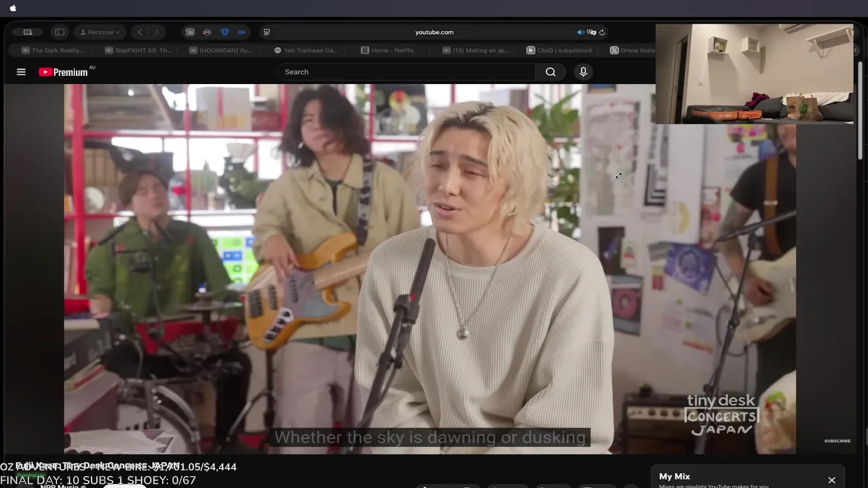The height and width of the screenshot is (488, 868).
Task: Switch to SlapFIGHT 50 tab
Action: 138,50
